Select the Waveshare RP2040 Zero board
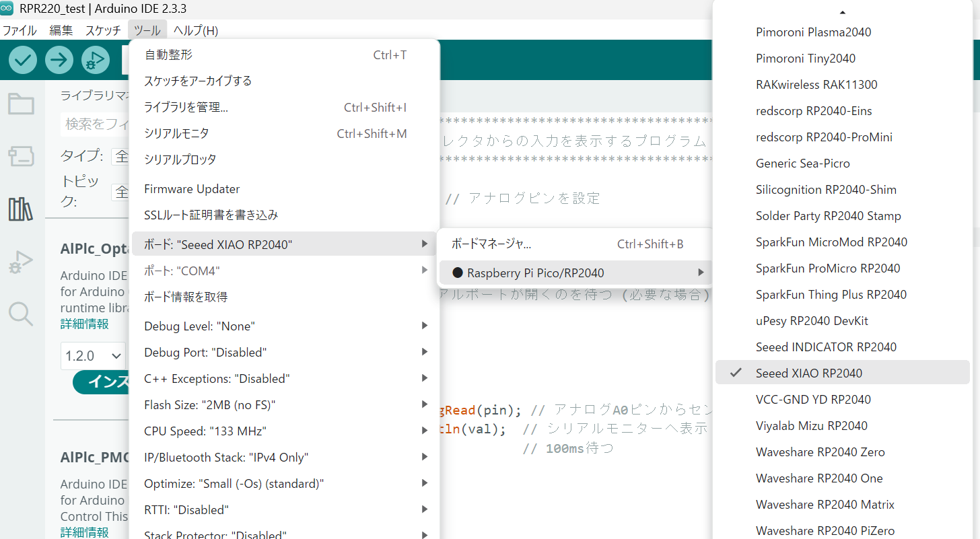The image size is (980, 539). (843, 452)
